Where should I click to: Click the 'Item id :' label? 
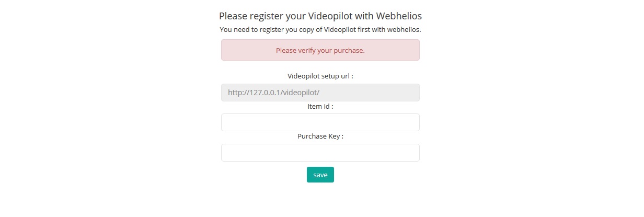click(320, 106)
